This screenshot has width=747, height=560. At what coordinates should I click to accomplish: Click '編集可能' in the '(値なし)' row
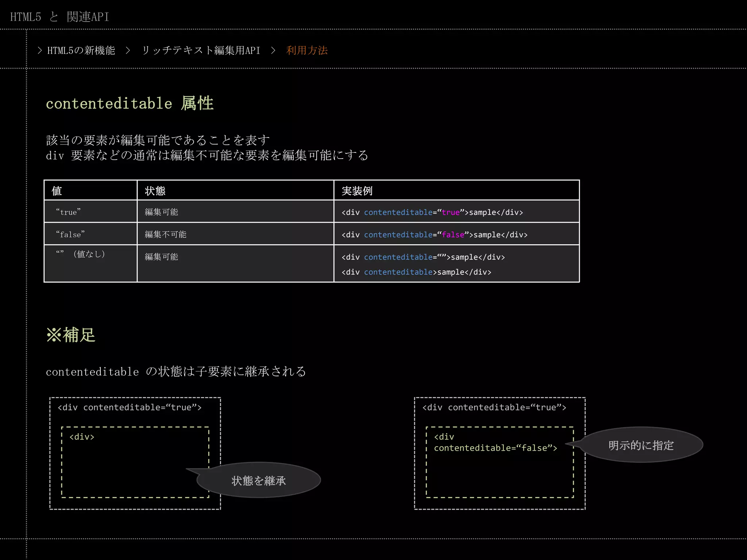click(x=161, y=257)
